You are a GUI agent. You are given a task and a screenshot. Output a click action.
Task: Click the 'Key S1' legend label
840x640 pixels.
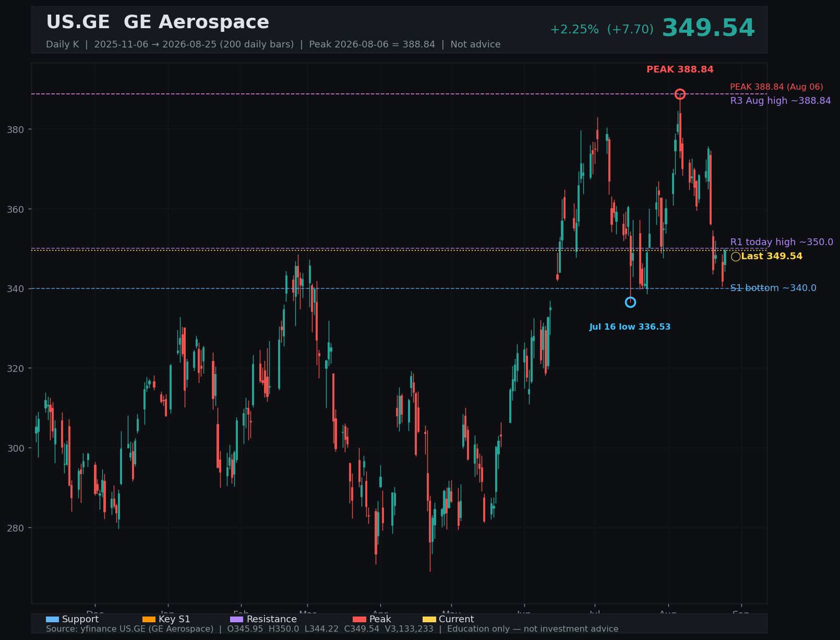[x=174, y=620]
